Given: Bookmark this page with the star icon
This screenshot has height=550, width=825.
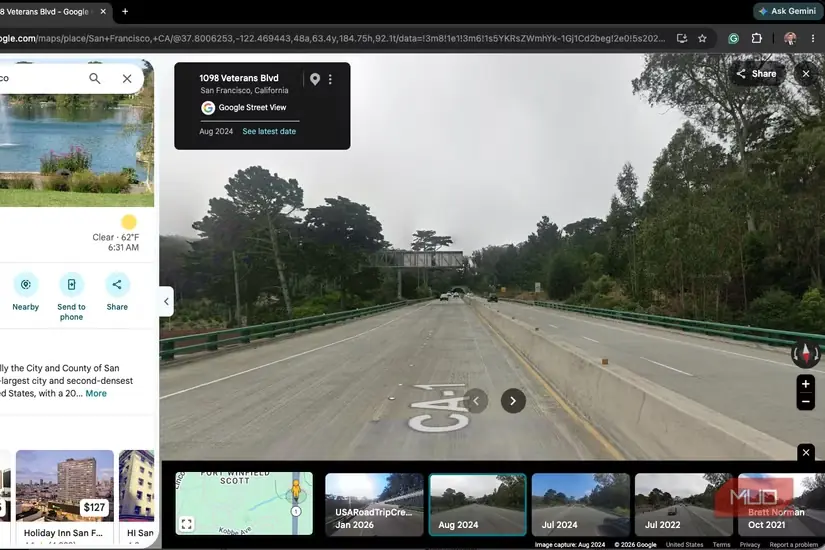Looking at the screenshot, I should tap(702, 38).
